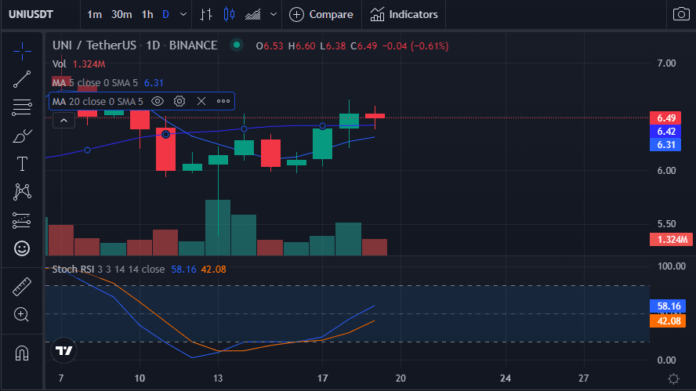Select the 1m timeframe
Screen dimensions: 696x391
[94, 14]
